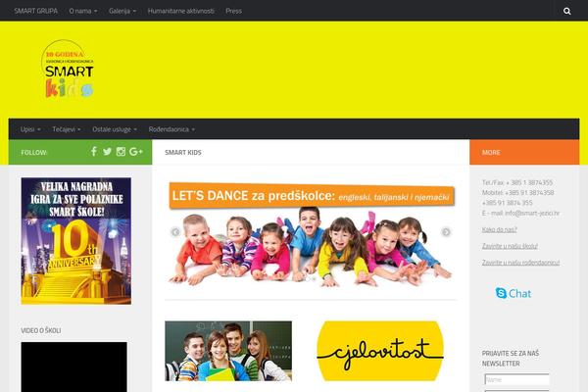
Task: Open the cjelovitost yellow logo thumbnail
Action: 380,351
